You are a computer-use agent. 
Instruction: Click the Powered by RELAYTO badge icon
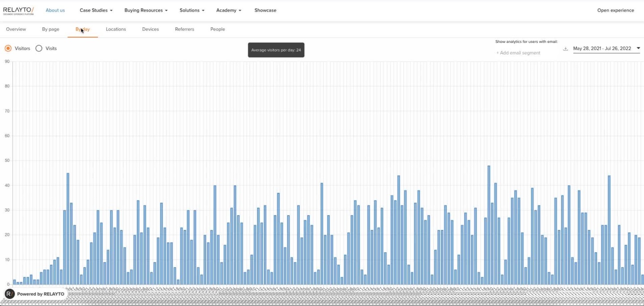point(10,294)
